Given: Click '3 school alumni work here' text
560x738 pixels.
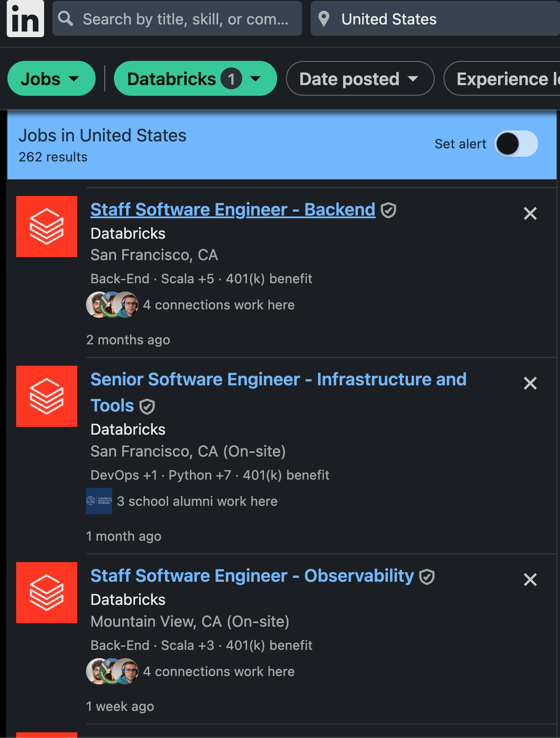Looking at the screenshot, I should click(197, 501).
